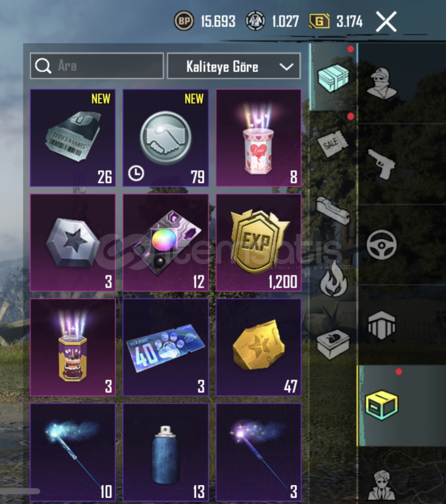Close the inventory with the X button

click(386, 21)
